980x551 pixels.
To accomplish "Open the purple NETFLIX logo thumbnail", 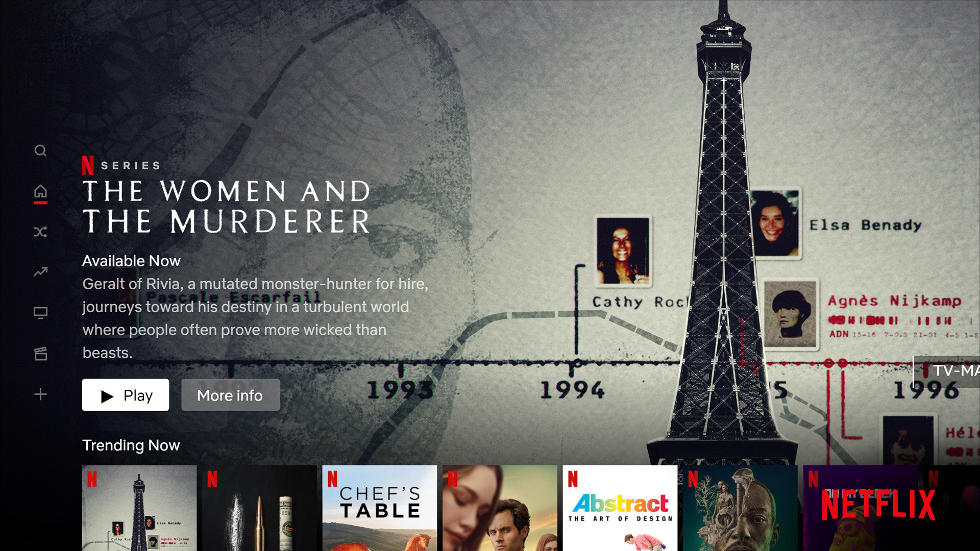I will click(x=861, y=508).
